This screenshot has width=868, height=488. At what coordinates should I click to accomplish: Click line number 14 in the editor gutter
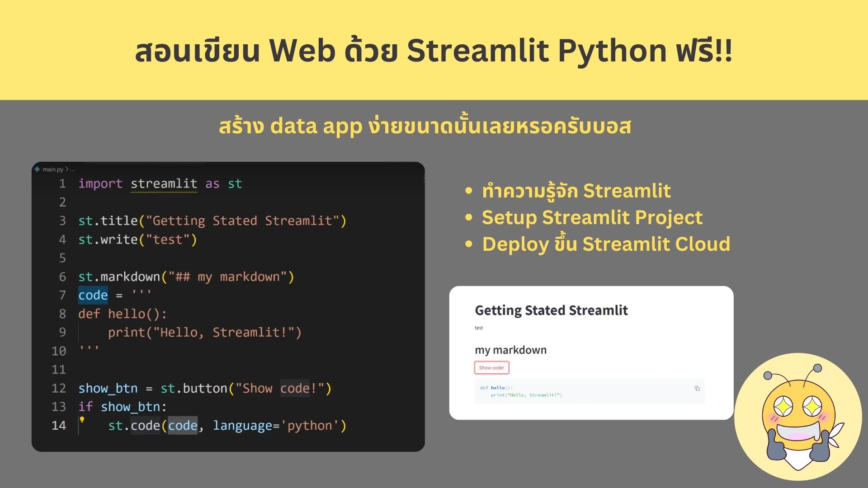click(x=59, y=426)
